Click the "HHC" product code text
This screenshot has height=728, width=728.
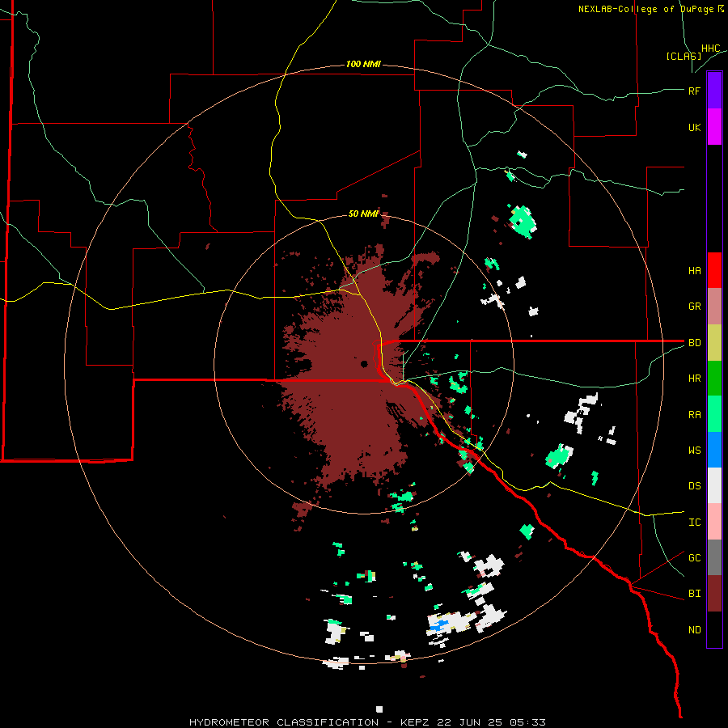point(711,49)
